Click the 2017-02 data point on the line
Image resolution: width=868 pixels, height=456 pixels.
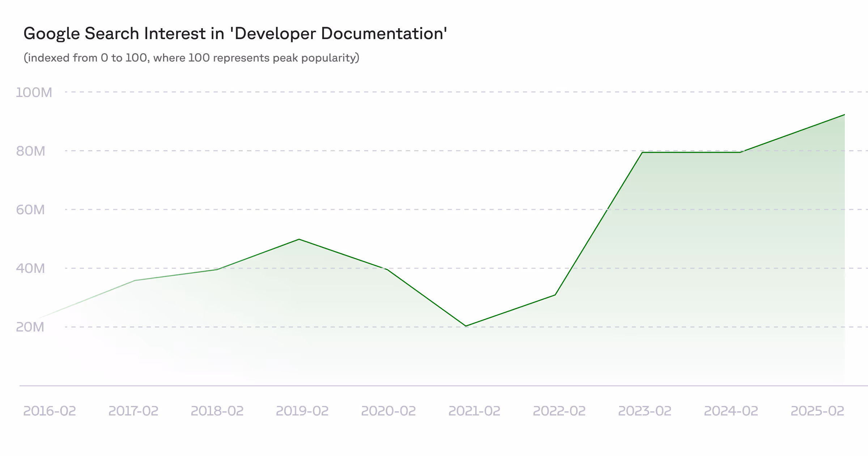click(135, 280)
